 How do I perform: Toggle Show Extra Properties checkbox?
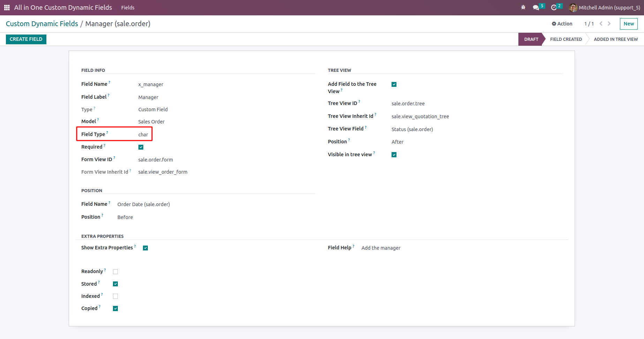(x=145, y=248)
